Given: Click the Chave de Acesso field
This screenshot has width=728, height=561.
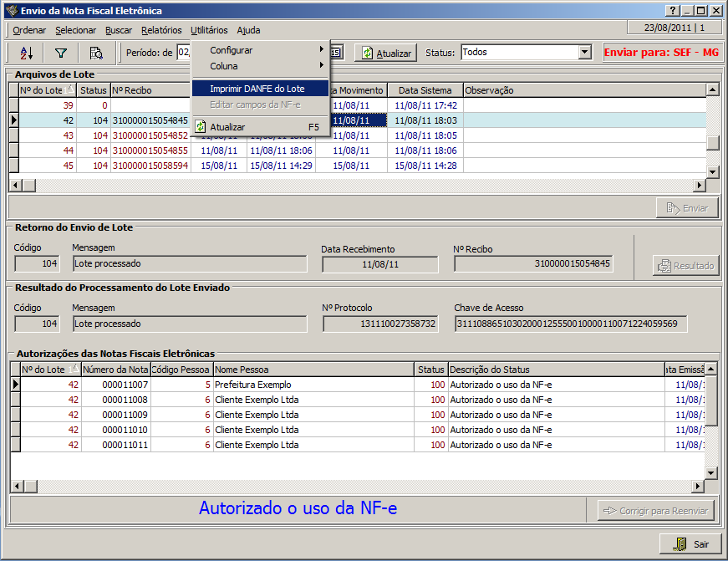Looking at the screenshot, I should pyautogui.click(x=570, y=324).
